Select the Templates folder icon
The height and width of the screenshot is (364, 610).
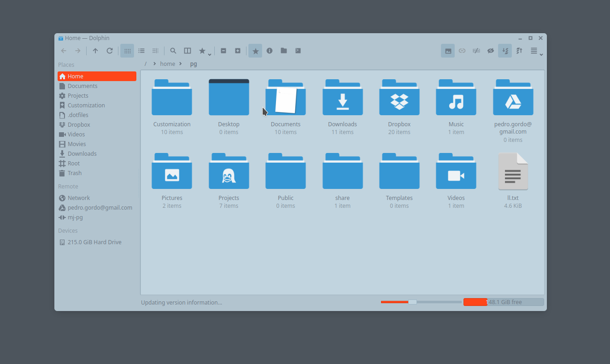pyautogui.click(x=399, y=171)
